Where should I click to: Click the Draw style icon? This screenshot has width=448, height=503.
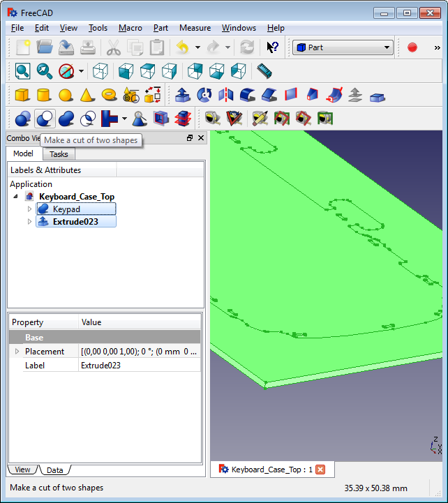[x=66, y=71]
